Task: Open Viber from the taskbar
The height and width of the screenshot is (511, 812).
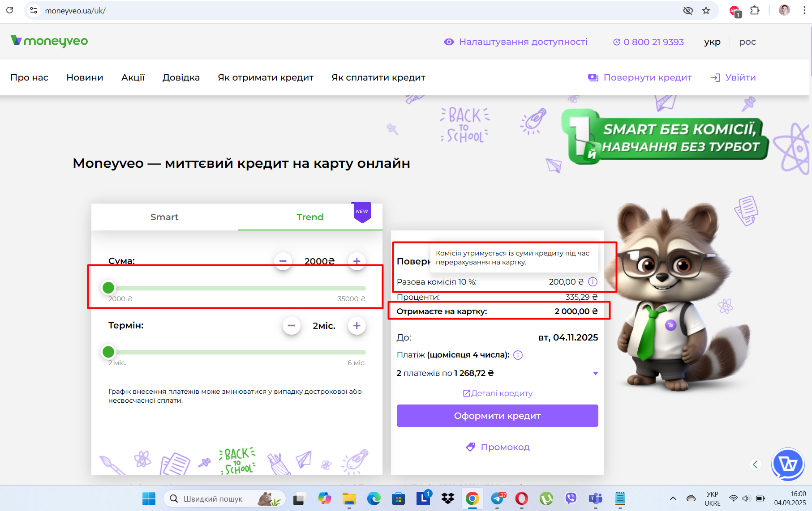Action: point(571,498)
